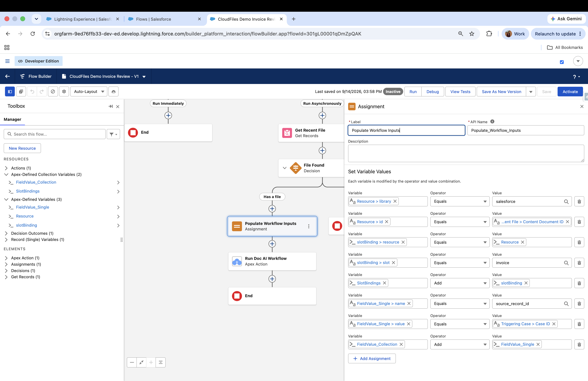Zoom out the canvas with minus button

(x=132, y=362)
